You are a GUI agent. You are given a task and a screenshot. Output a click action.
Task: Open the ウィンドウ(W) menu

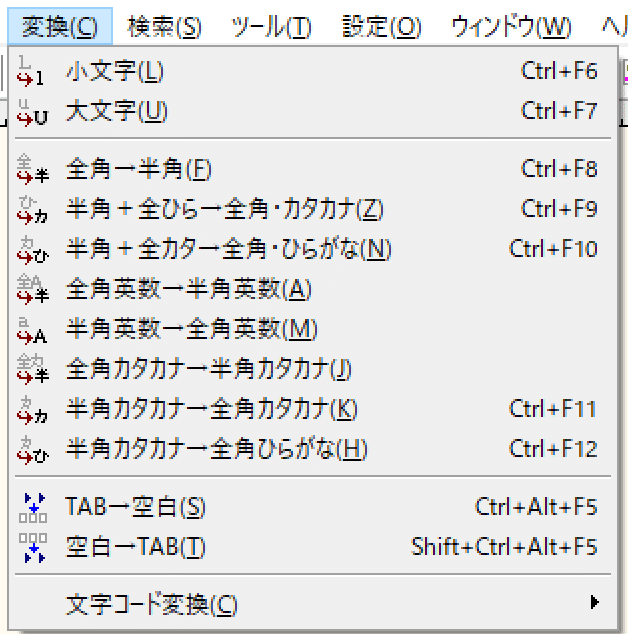(x=511, y=27)
